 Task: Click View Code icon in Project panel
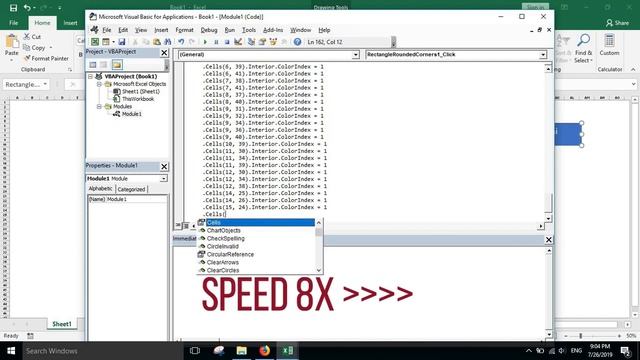[x=93, y=65]
